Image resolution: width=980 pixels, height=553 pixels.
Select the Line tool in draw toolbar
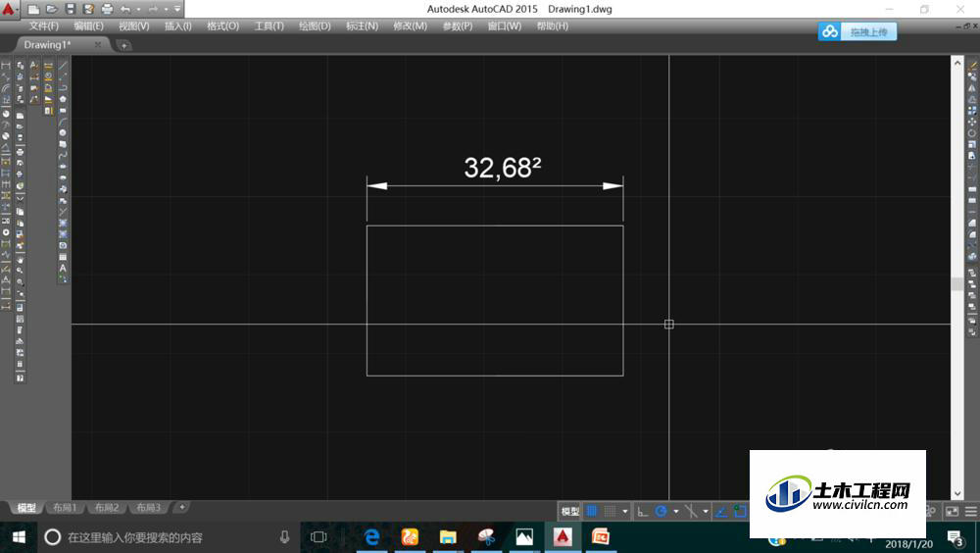tap(63, 66)
